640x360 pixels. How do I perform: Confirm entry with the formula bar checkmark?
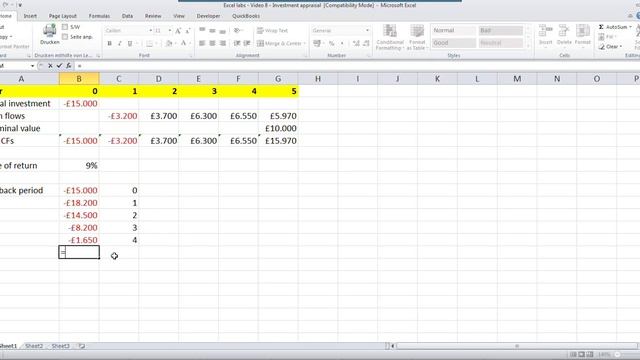(59, 66)
